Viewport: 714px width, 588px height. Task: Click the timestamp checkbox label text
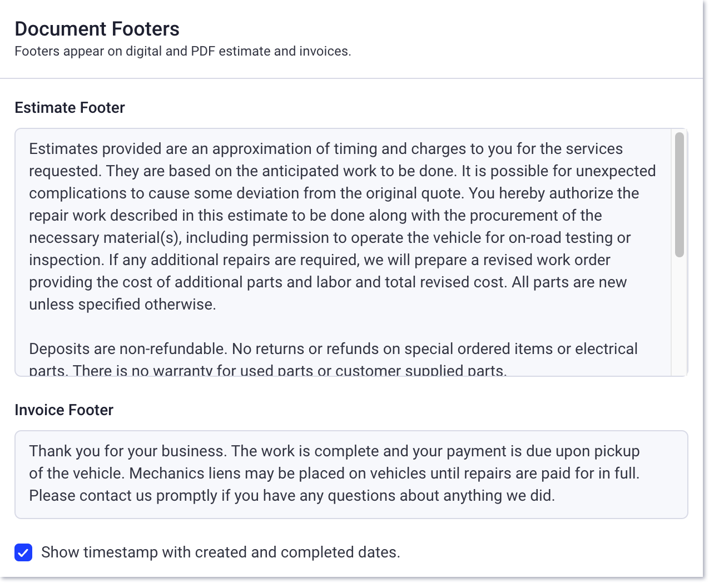point(222,552)
